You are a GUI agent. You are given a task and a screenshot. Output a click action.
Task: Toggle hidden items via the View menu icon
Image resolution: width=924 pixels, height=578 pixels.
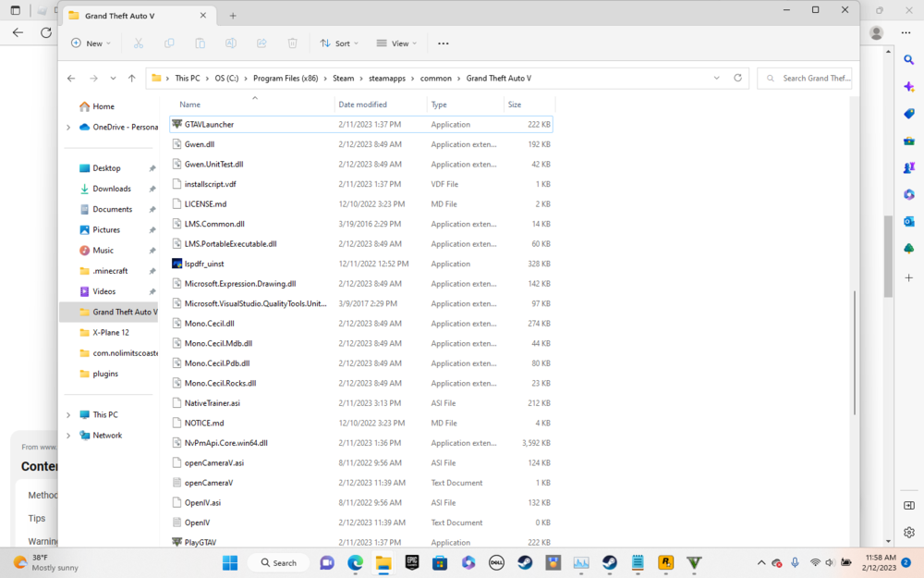click(x=395, y=43)
